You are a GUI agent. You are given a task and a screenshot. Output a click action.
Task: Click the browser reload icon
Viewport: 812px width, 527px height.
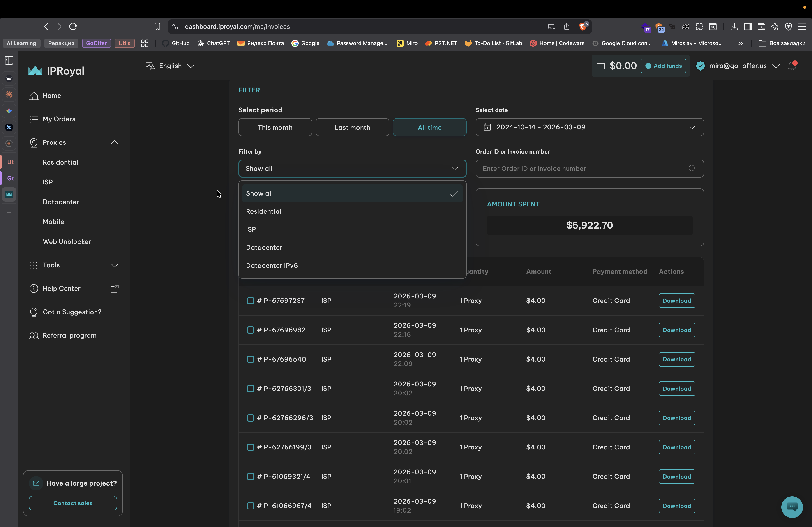[x=73, y=27]
